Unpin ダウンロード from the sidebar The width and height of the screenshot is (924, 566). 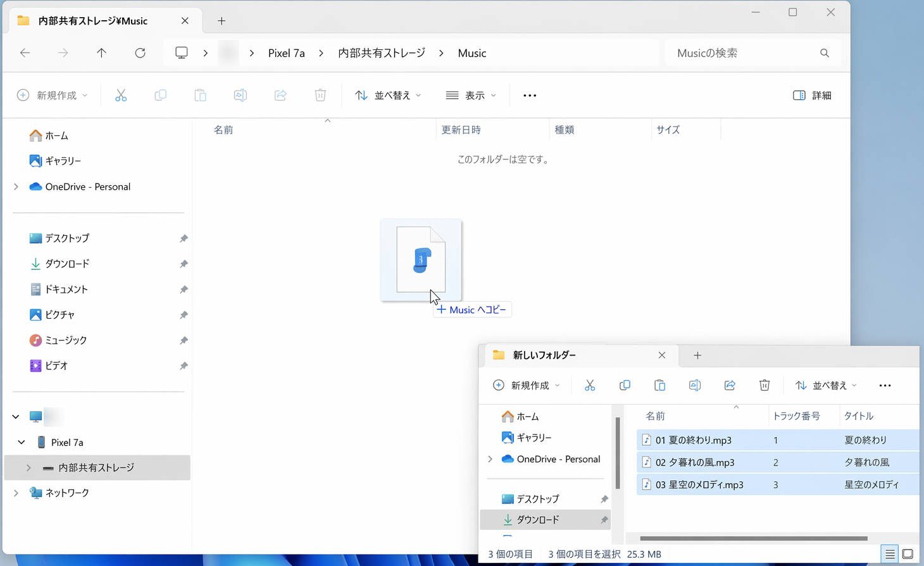click(x=183, y=264)
